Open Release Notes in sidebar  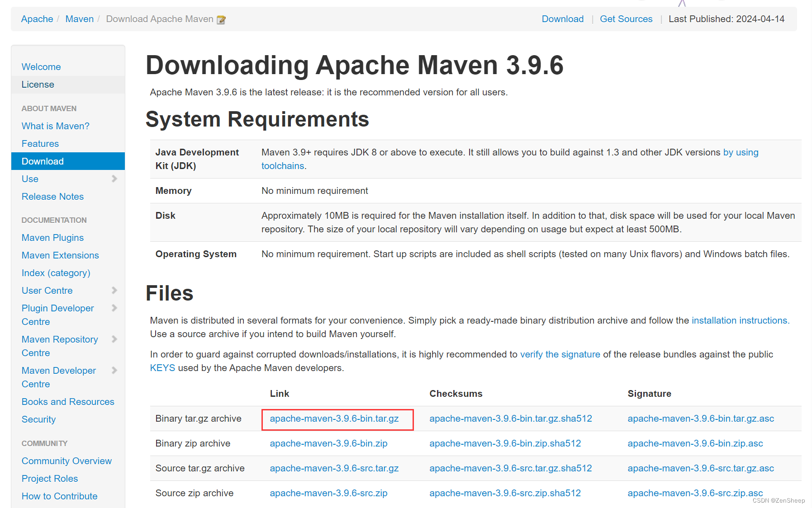(53, 197)
